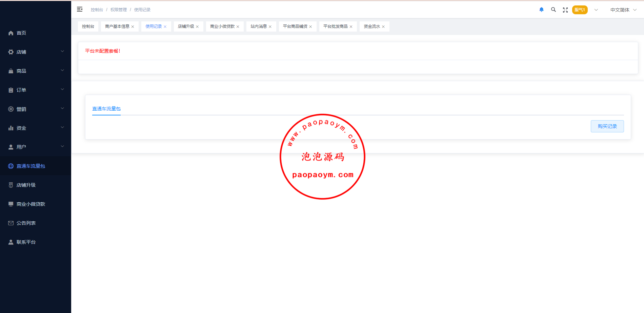Go to 首页 home in sidebar

21,33
